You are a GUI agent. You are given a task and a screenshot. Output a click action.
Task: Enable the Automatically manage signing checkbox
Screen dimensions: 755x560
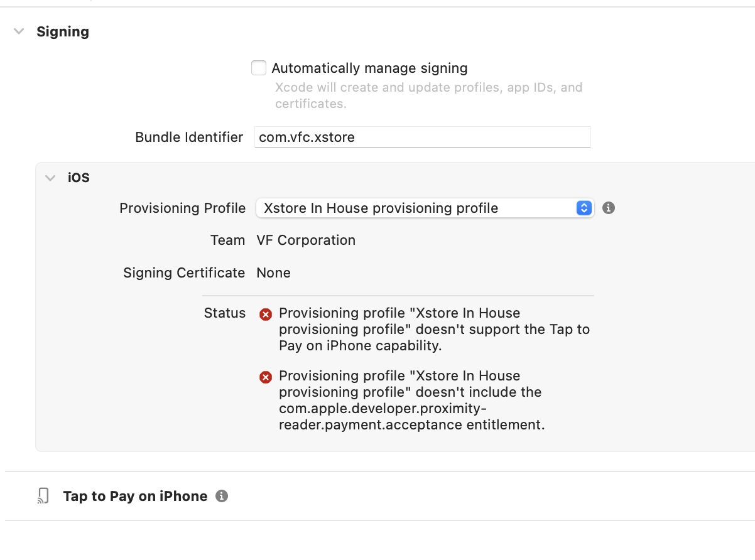pos(259,68)
